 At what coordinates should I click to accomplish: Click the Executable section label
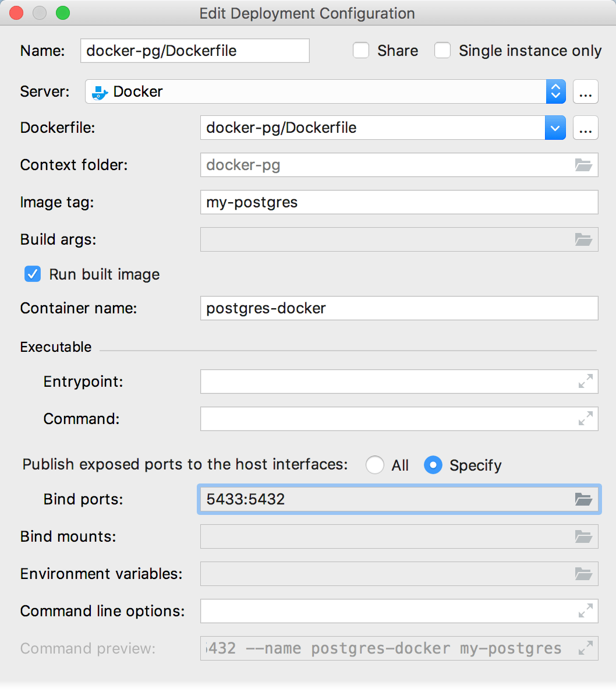tap(56, 347)
